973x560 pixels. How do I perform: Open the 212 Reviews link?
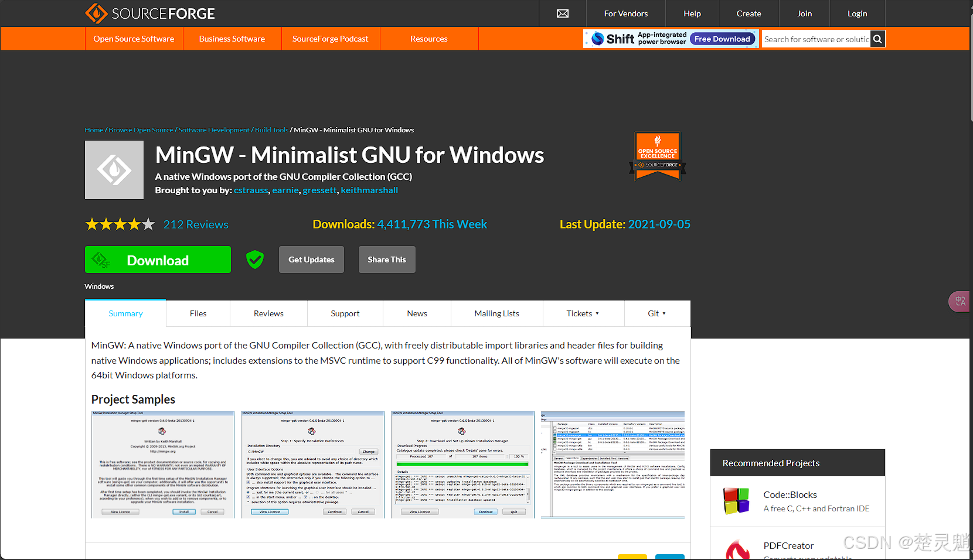click(x=196, y=224)
